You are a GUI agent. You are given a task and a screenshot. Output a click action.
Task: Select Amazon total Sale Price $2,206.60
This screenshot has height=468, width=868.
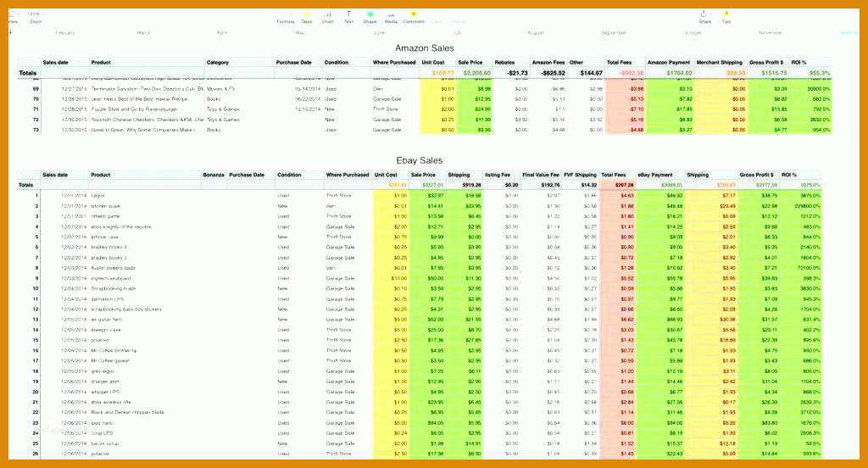[476, 73]
